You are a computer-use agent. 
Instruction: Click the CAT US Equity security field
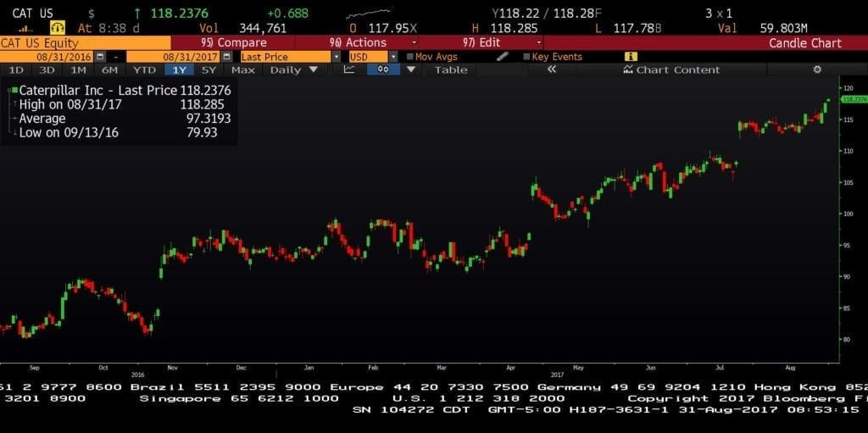point(86,42)
